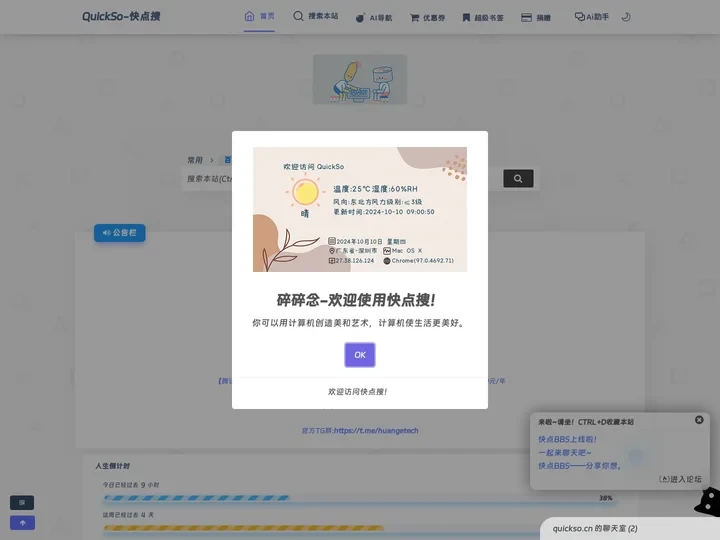Click OK in the welcome dialog
Viewport: 720px width, 540px height.
360,354
